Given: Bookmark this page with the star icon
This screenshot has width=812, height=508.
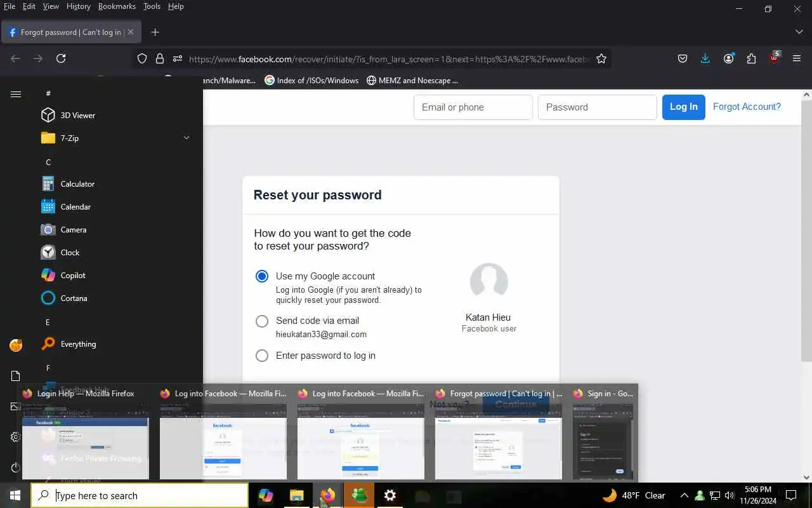Looking at the screenshot, I should 601,58.
